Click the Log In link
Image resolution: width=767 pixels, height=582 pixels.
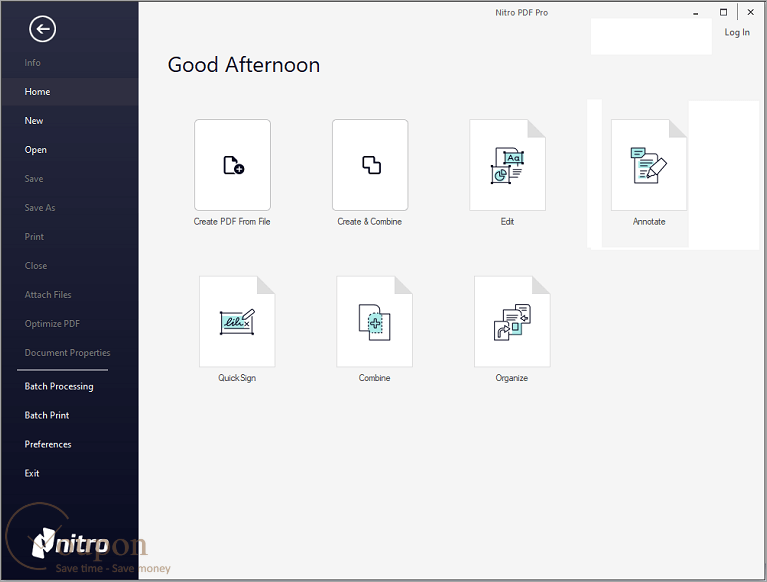[737, 32]
